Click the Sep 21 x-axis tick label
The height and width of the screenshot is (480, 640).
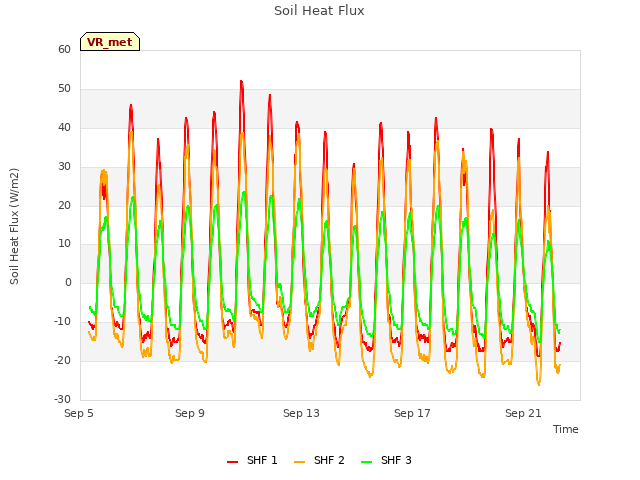pos(523,413)
